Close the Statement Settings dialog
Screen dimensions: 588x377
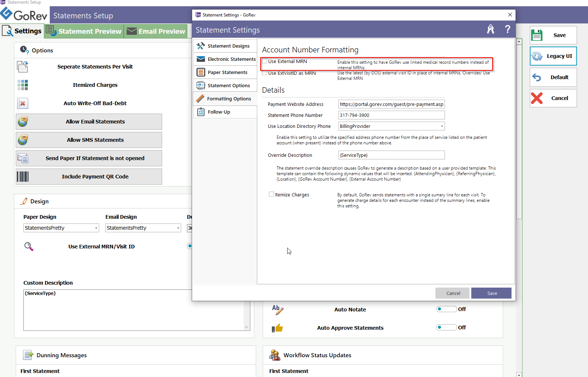tap(510, 15)
